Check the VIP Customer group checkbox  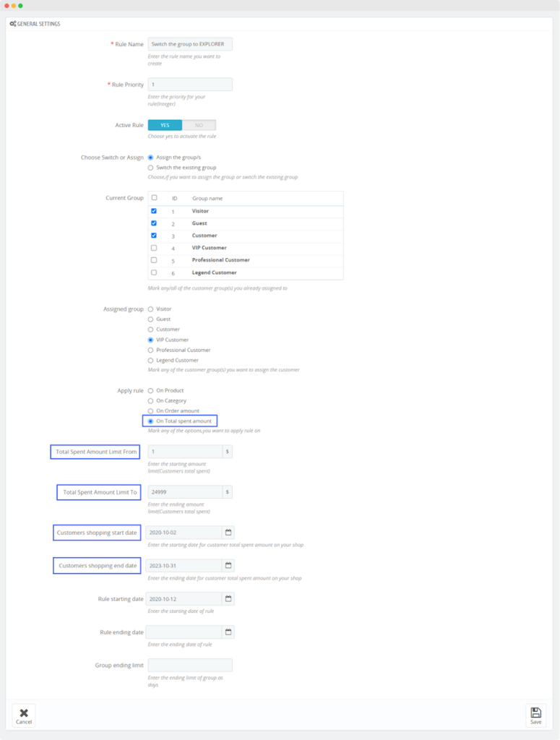pos(154,248)
